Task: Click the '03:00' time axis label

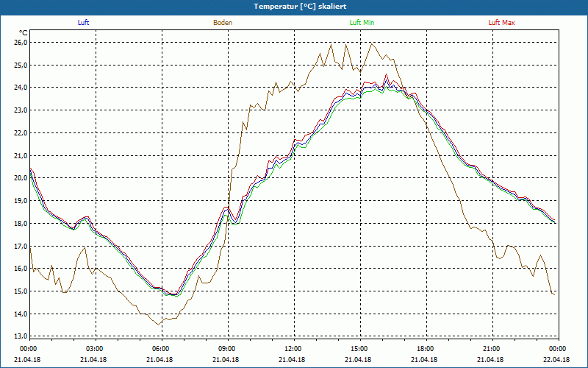Action: [x=96, y=349]
